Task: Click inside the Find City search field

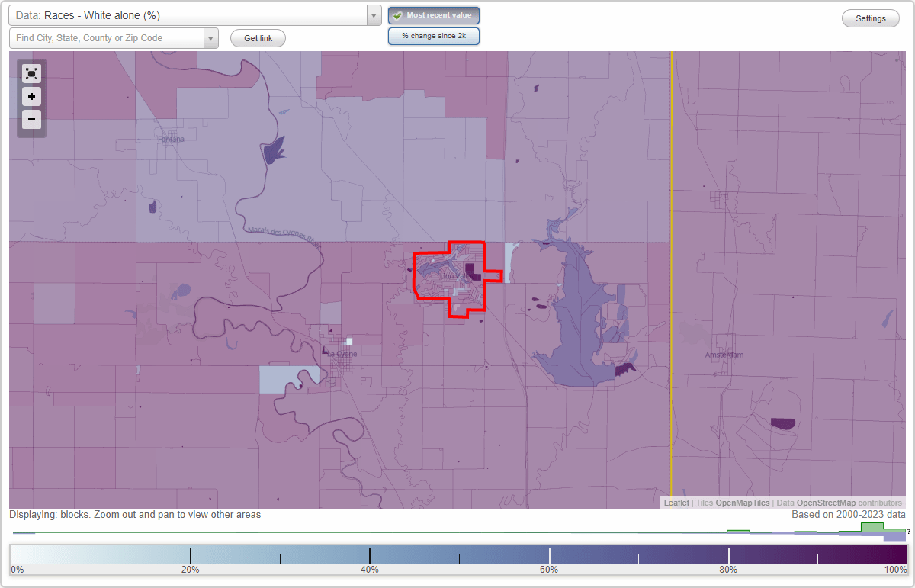Action: [107, 37]
